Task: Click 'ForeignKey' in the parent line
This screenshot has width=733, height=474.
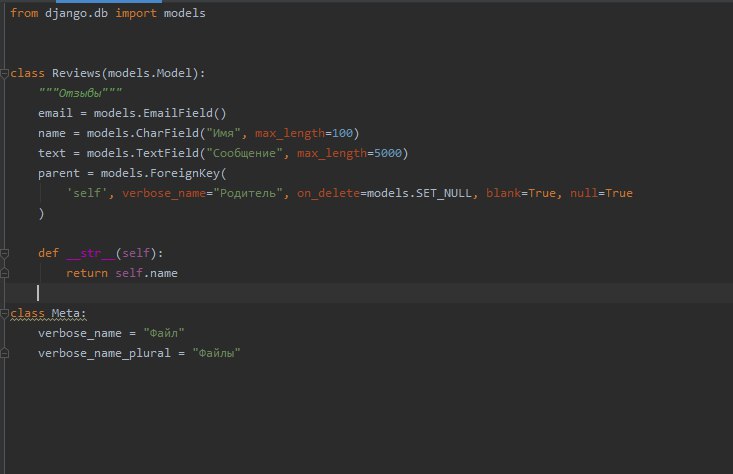Action: click(x=185, y=173)
